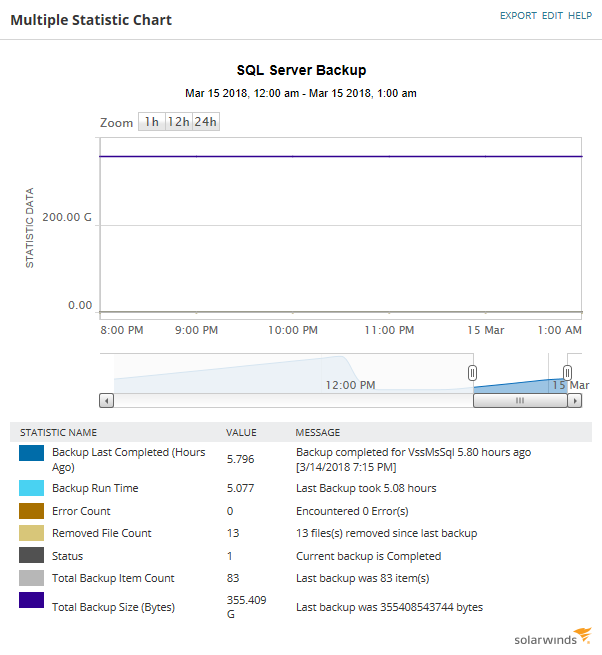Screen dimensions: 602x655
Task: Set chart zoom to 1h
Action: 152,122
